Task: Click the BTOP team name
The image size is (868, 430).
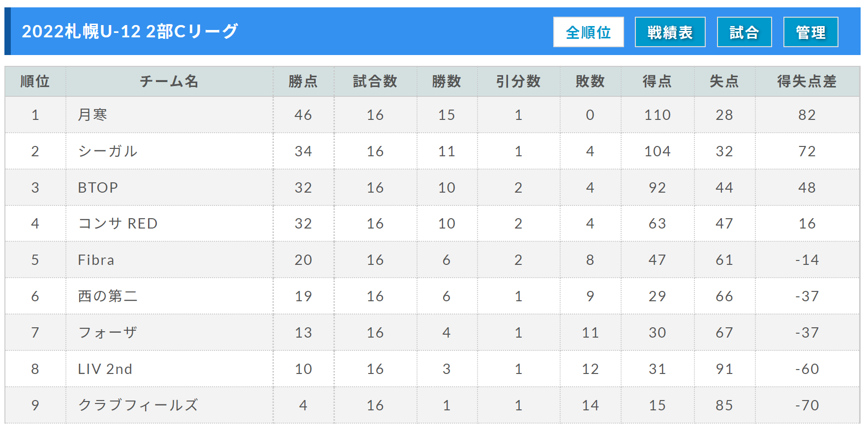Action: 98,187
